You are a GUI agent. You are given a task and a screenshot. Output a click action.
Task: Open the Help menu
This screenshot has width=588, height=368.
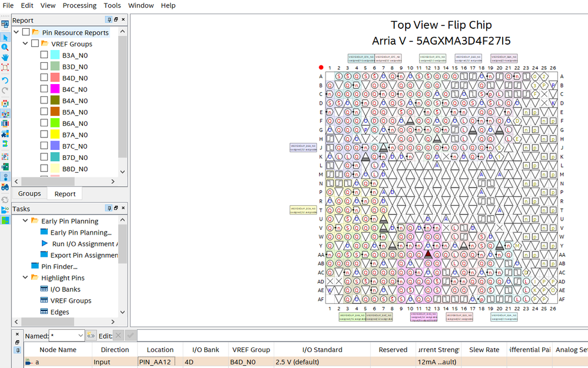click(168, 5)
